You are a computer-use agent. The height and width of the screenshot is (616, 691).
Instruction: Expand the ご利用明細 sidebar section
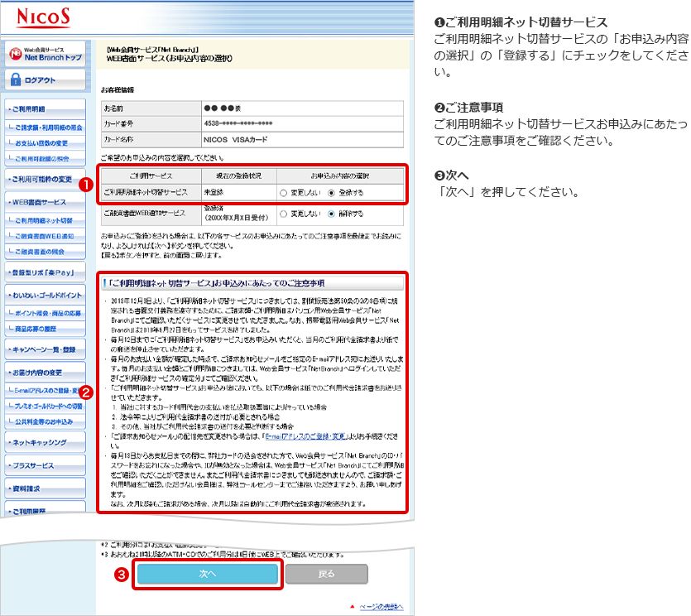[x=44, y=109]
